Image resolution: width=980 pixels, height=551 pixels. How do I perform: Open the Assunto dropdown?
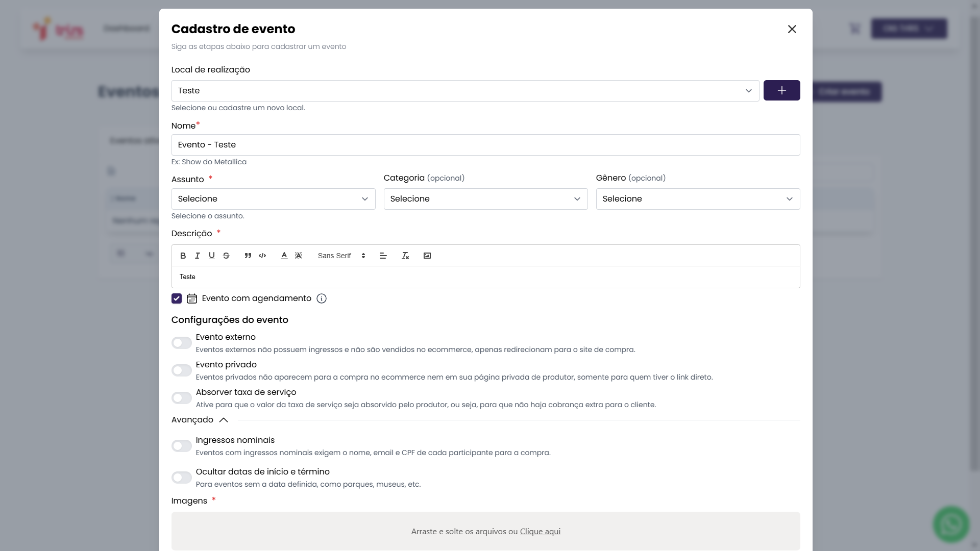pos(273,199)
